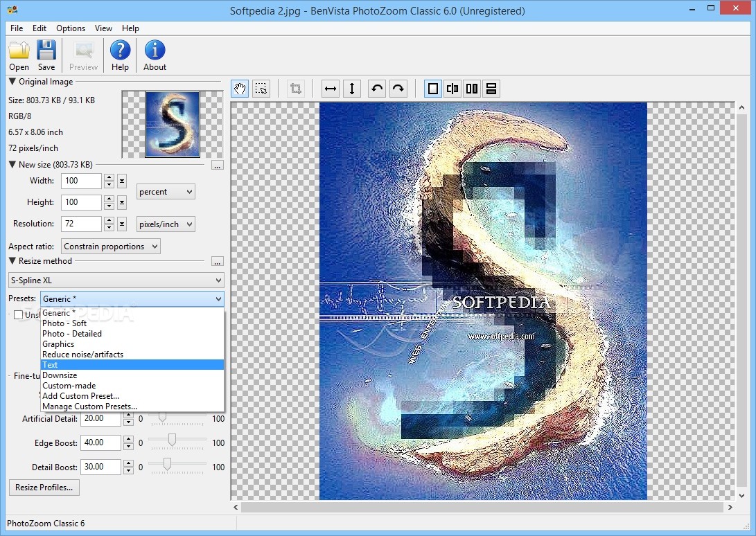Switch to horizontal split preview view

point(491,89)
